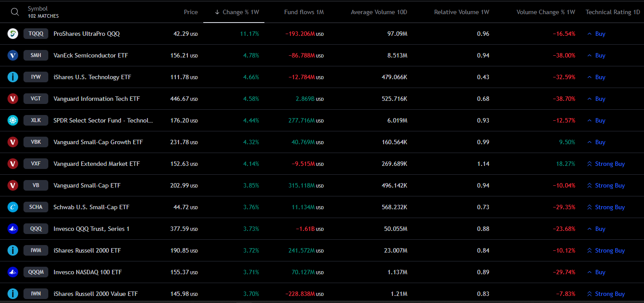Click the 18.27% volume change value
644x303 pixels.
click(x=566, y=164)
